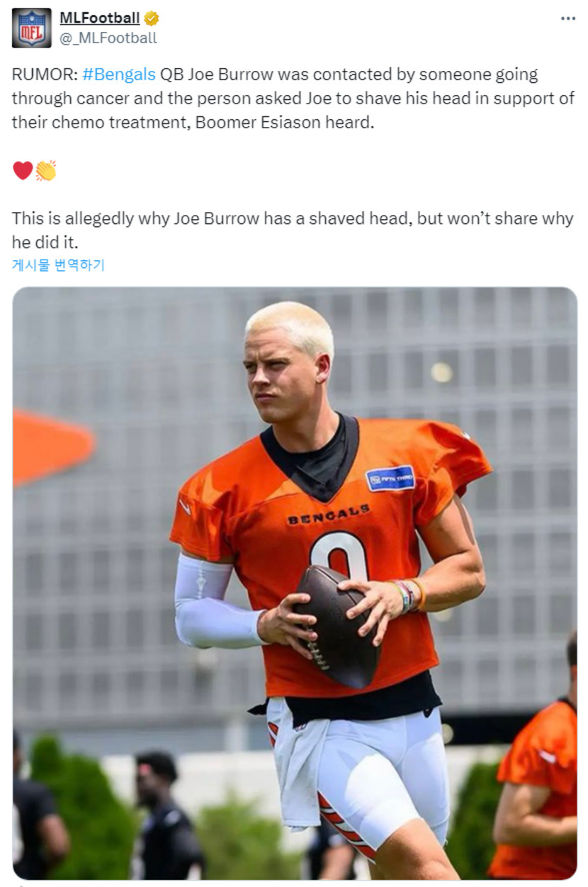Open the attached Joe Burrow photo
The width and height of the screenshot is (588, 887).
(x=295, y=583)
